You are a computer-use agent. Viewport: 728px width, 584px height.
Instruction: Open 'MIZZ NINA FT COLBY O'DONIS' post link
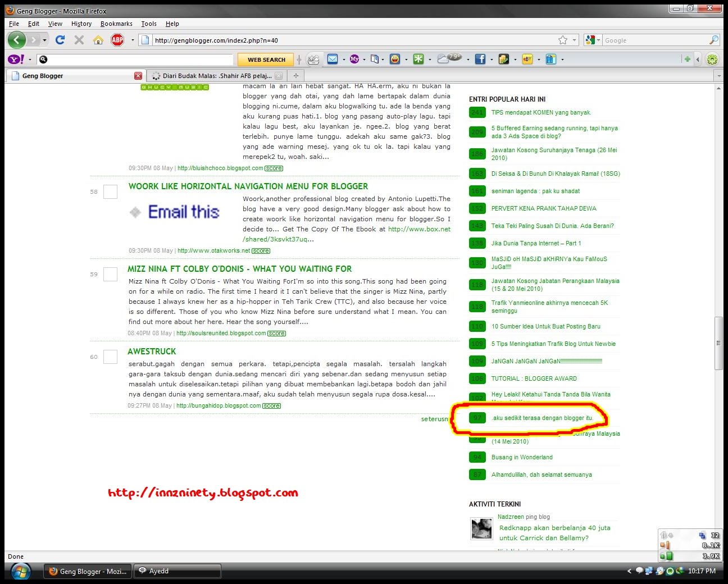coord(239,269)
